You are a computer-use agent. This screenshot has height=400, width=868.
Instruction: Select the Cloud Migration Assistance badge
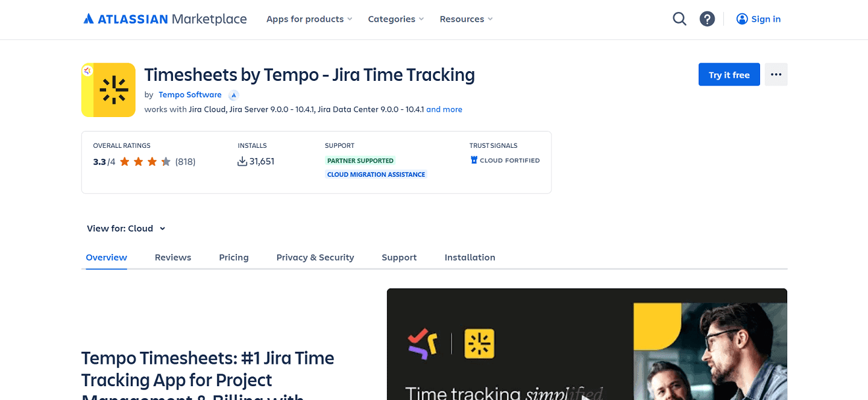click(x=376, y=174)
